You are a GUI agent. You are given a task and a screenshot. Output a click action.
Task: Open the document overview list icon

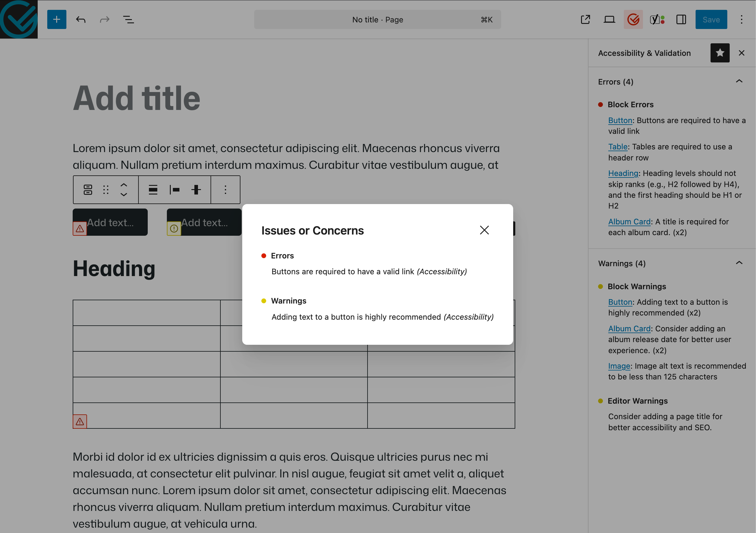[x=128, y=19]
